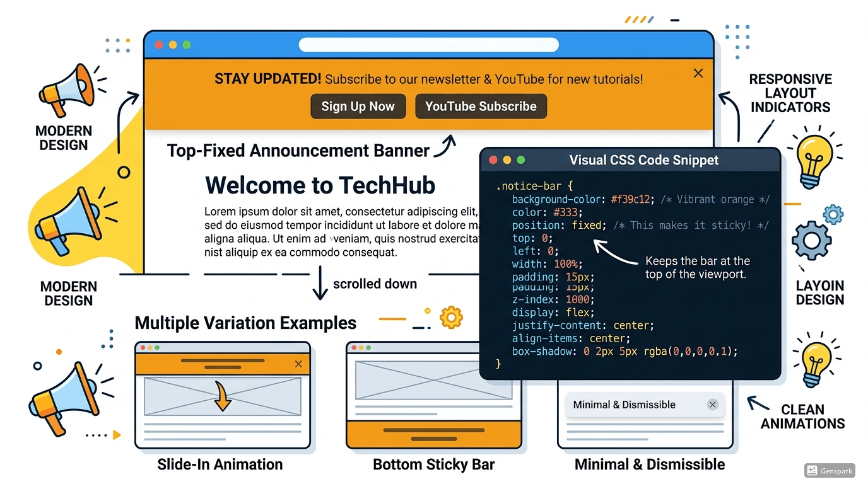Click the Welcome to TechHub heading

pyautogui.click(x=320, y=185)
